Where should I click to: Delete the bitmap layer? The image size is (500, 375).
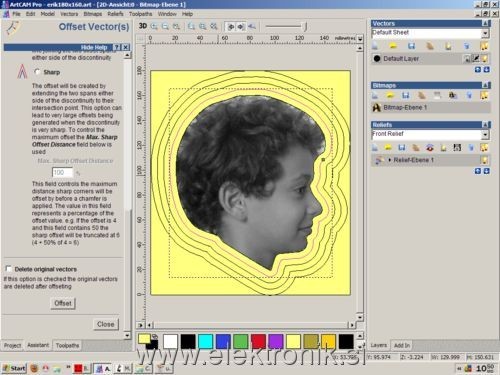pos(469,95)
